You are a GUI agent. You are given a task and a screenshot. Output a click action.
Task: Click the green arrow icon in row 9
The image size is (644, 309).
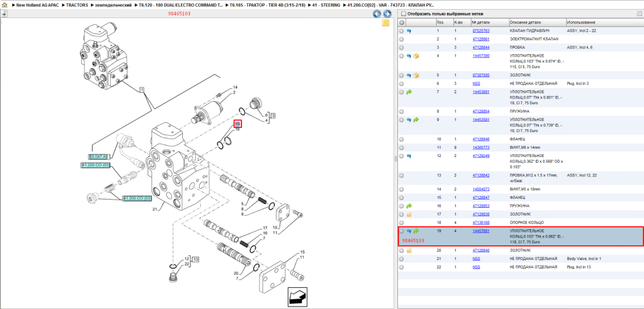(x=415, y=119)
